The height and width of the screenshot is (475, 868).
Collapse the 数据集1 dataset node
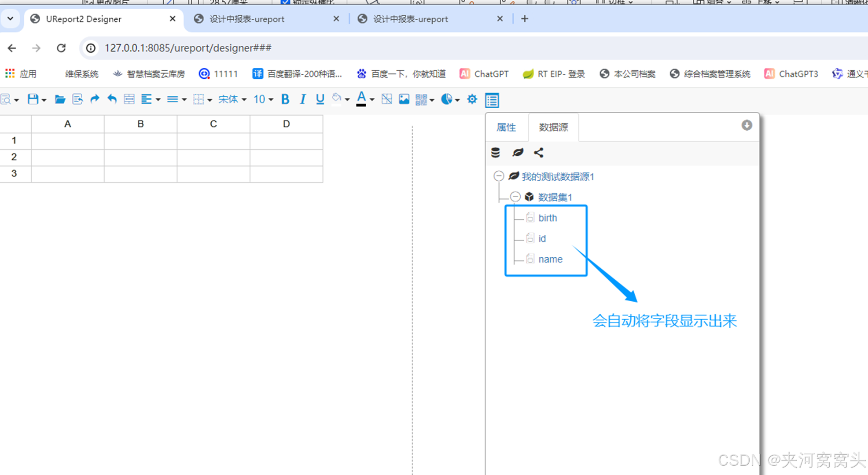click(515, 197)
